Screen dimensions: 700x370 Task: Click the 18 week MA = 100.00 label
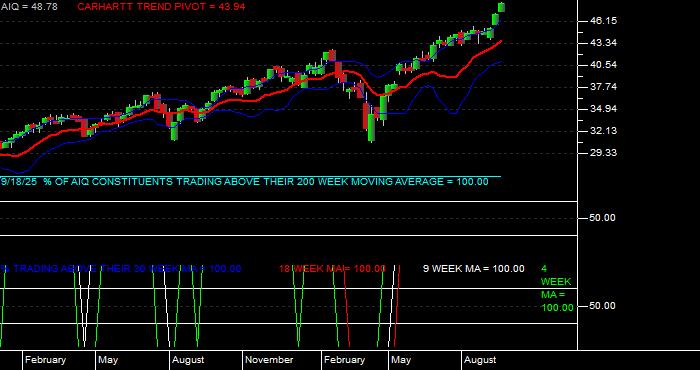332,269
